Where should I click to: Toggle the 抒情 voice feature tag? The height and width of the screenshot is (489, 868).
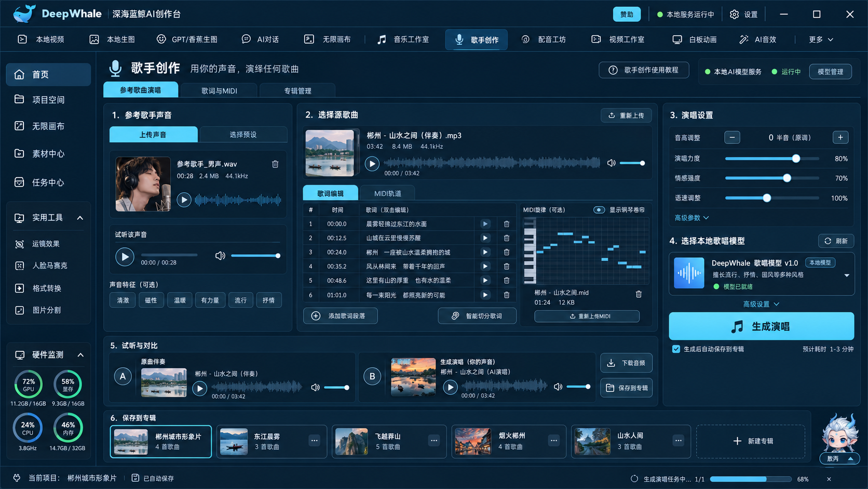[269, 300]
